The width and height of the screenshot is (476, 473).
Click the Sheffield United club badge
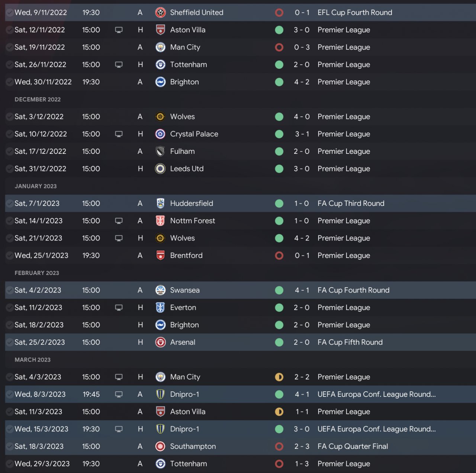pos(160,13)
